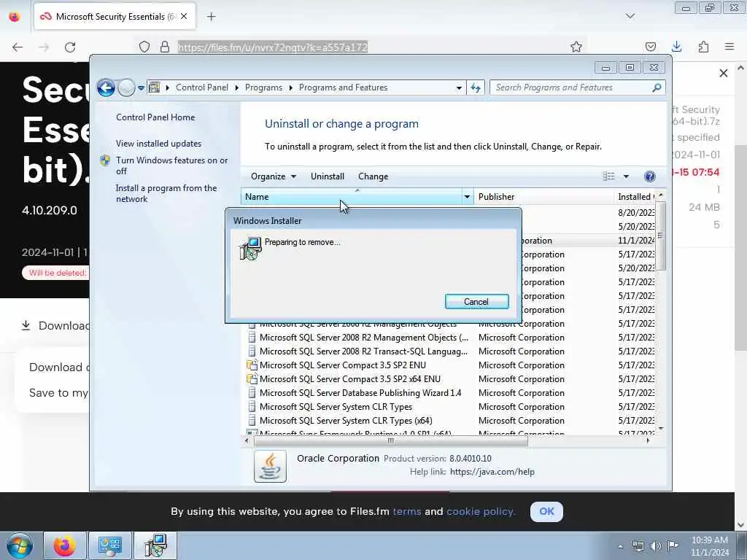Click the Firefox back button
Screen dimensions: 747x560
(18, 47)
